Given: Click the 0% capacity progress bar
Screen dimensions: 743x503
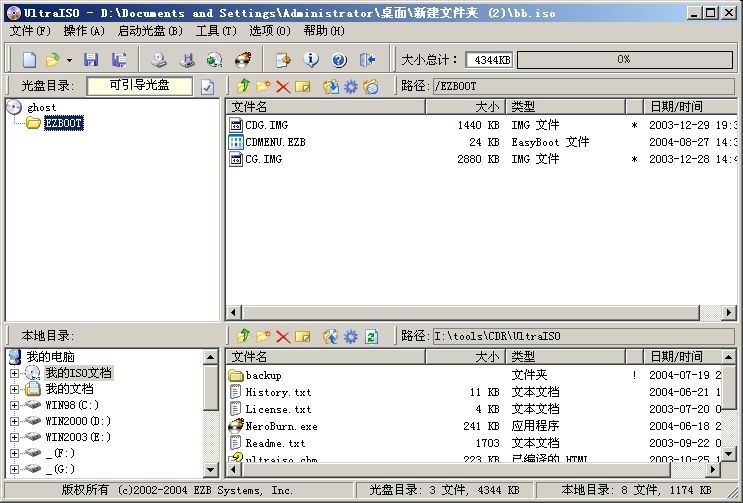Looking at the screenshot, I should tap(625, 60).
